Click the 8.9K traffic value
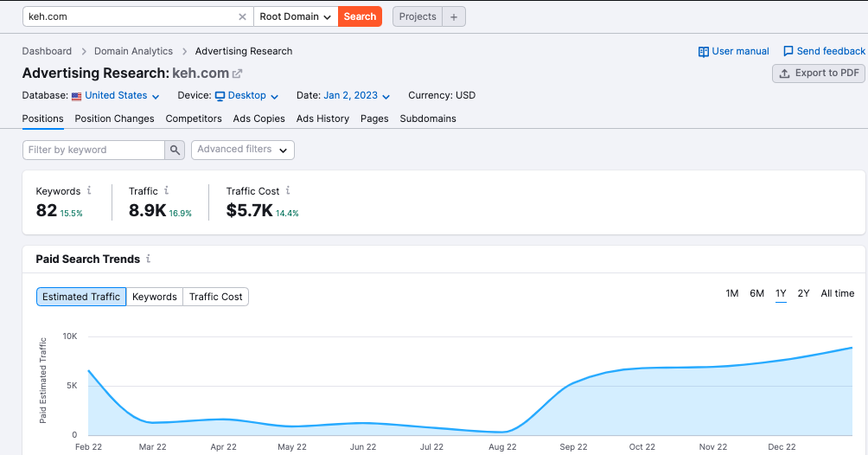 147,210
